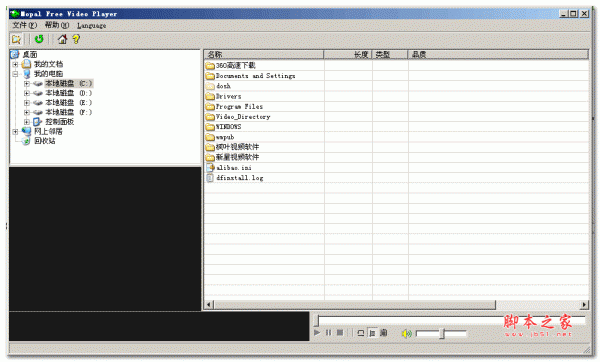
Task: Click the seek bar slider handle
Action: click(x=316, y=320)
